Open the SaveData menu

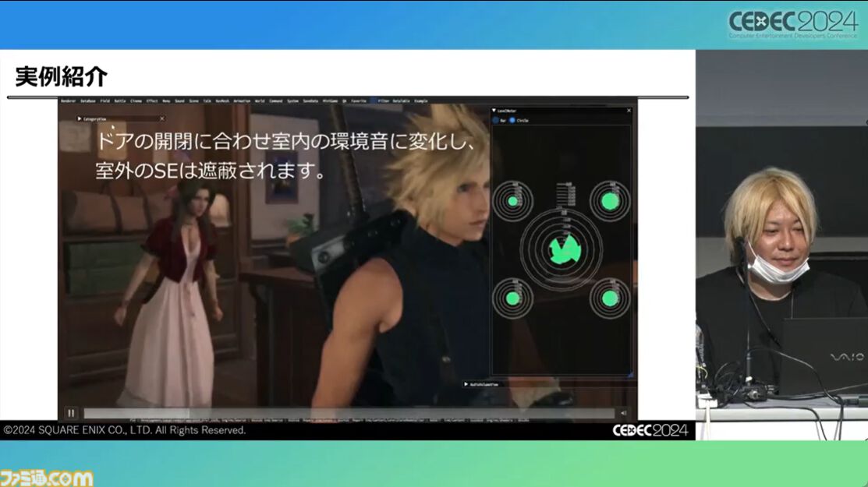tap(310, 101)
